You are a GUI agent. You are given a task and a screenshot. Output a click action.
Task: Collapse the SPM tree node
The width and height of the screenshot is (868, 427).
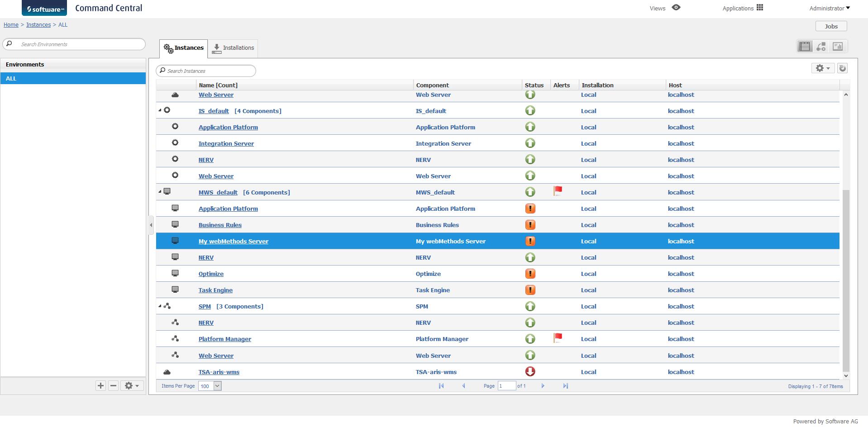click(160, 306)
